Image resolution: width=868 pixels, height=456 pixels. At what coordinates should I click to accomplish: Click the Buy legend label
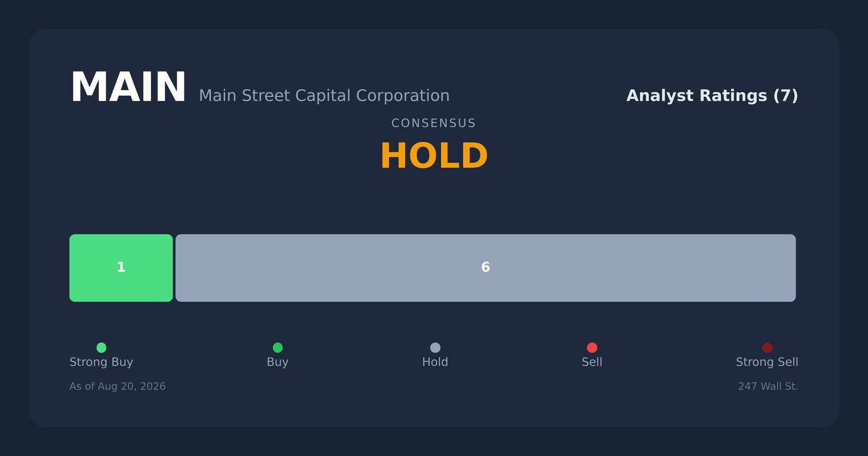tap(278, 362)
